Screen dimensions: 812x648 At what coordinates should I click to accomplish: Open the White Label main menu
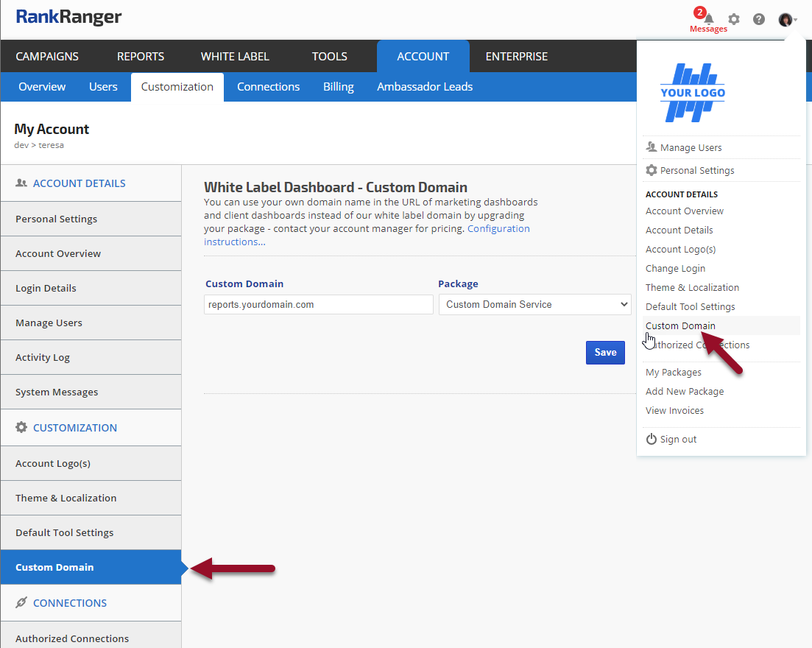(x=235, y=57)
